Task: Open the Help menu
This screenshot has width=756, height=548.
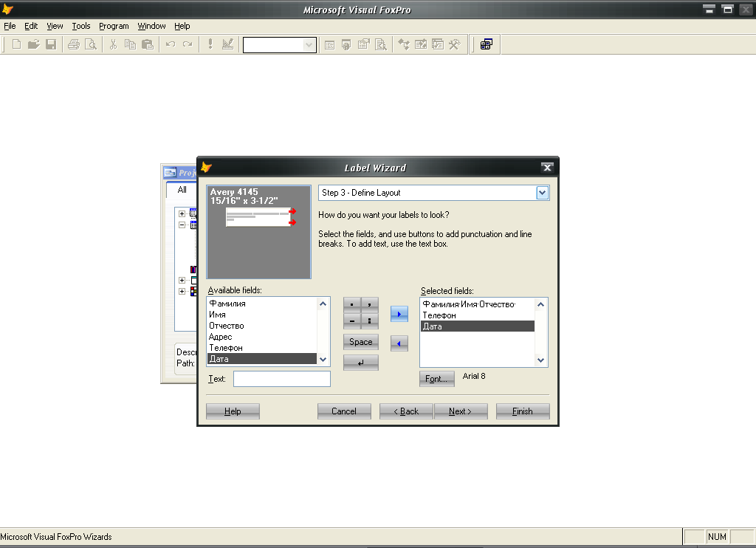Action: [x=182, y=26]
